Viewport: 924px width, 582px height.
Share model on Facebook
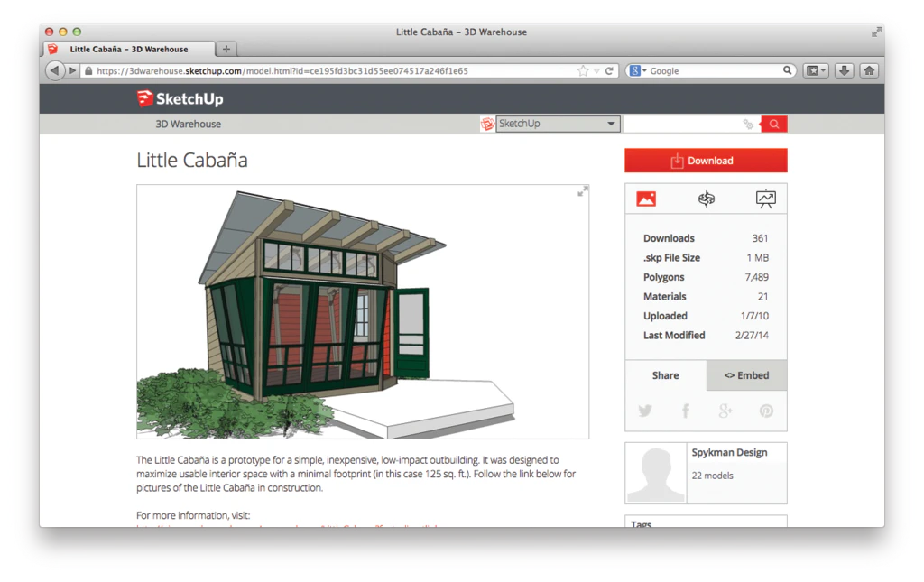click(x=686, y=411)
